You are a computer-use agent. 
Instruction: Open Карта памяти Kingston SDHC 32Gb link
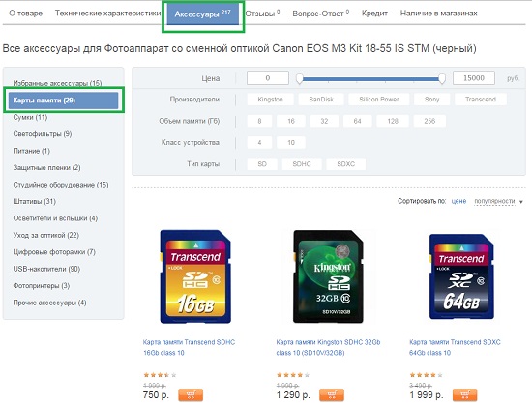click(x=328, y=347)
